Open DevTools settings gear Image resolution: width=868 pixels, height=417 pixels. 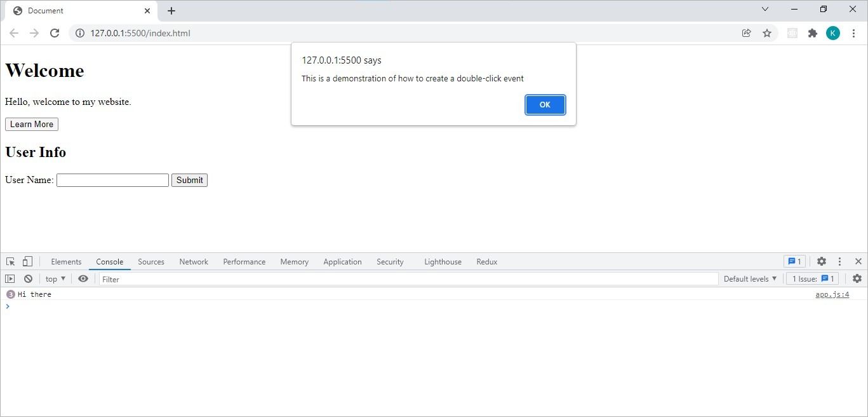tap(822, 261)
